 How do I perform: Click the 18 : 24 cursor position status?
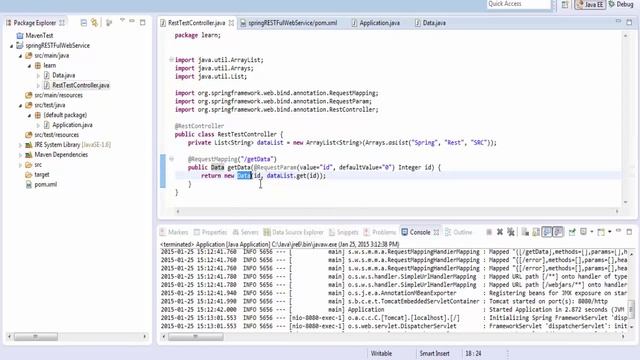[473, 353]
